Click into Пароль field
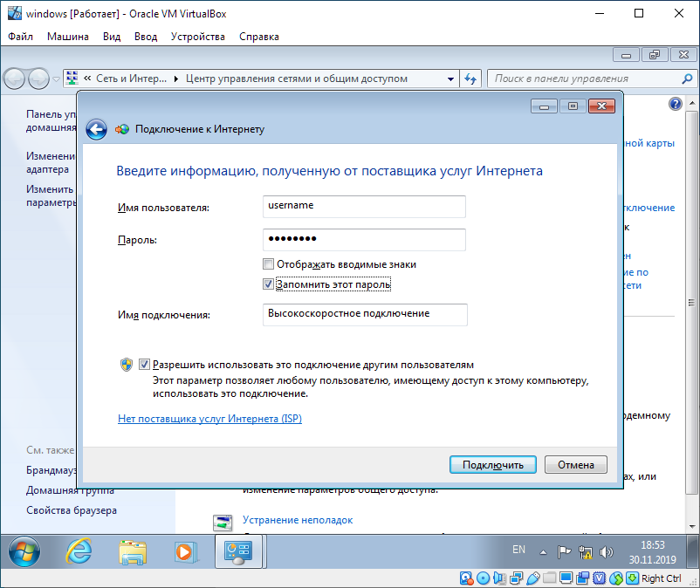 [364, 240]
